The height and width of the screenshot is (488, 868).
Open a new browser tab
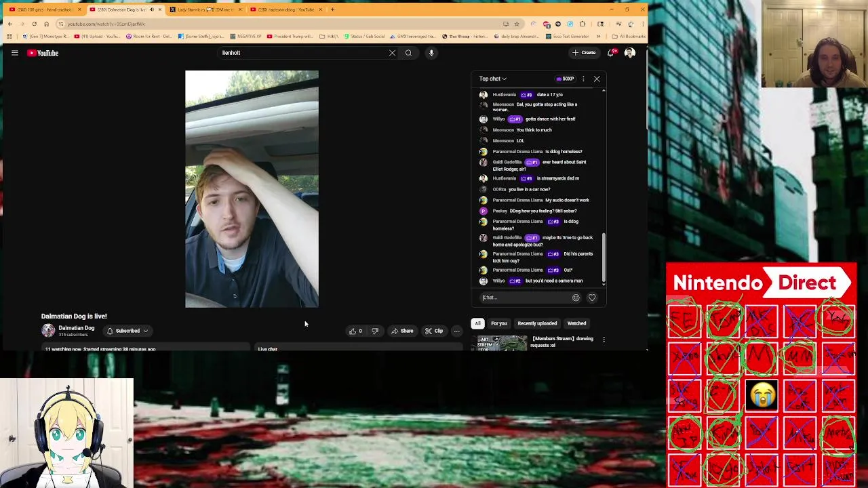tap(332, 9)
